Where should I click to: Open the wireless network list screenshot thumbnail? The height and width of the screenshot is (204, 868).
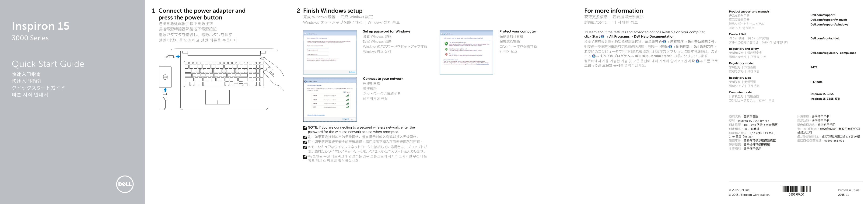point(330,99)
